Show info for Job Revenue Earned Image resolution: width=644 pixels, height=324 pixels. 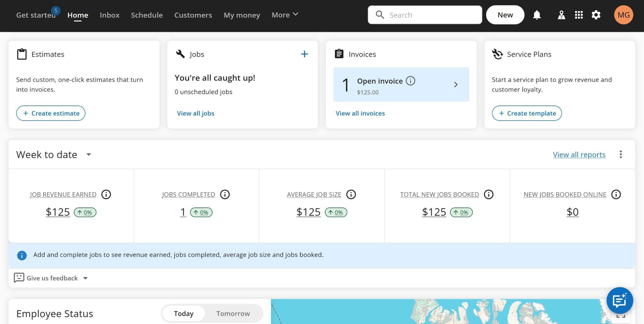click(106, 195)
